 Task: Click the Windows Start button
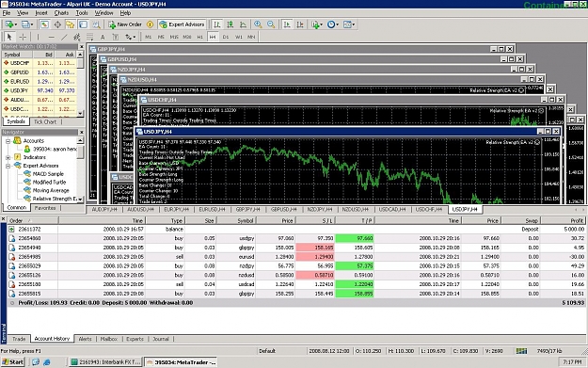click(x=13, y=362)
